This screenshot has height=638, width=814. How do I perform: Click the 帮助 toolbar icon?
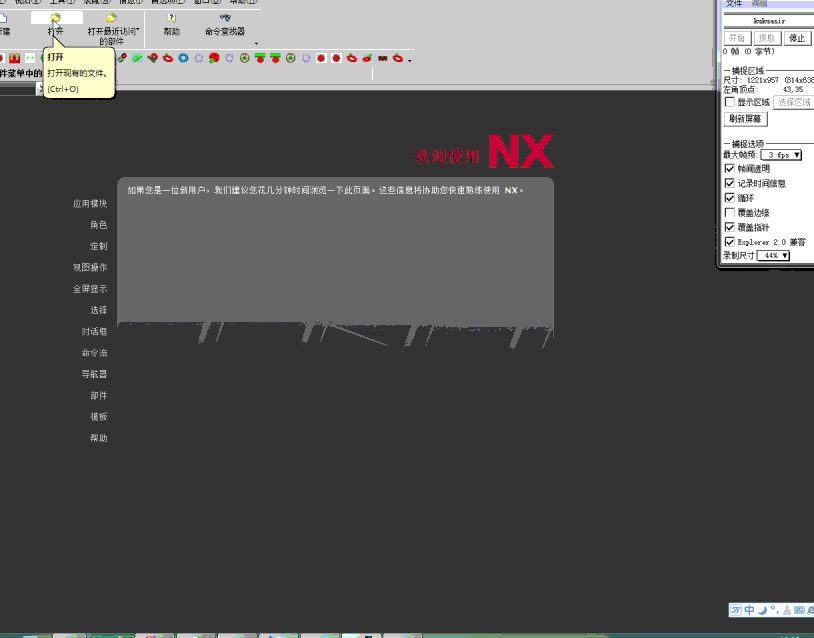[x=172, y=18]
